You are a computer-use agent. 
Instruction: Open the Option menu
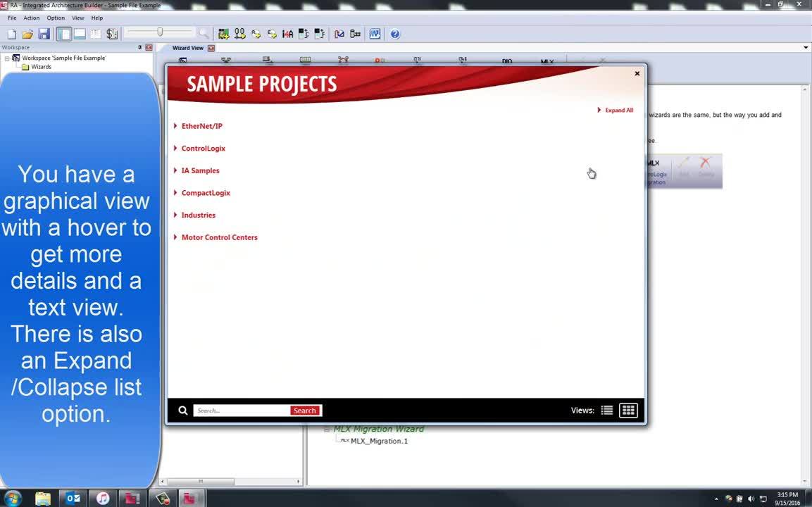[x=56, y=18]
